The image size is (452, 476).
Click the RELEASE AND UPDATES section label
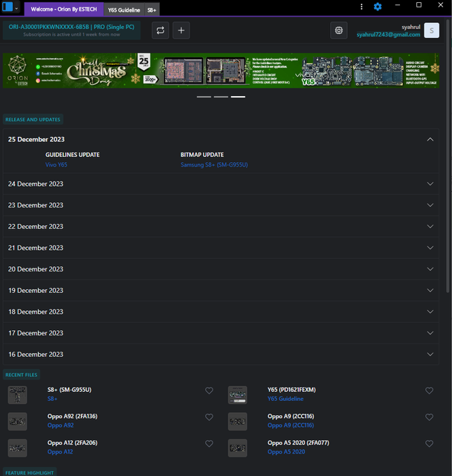[x=33, y=120]
